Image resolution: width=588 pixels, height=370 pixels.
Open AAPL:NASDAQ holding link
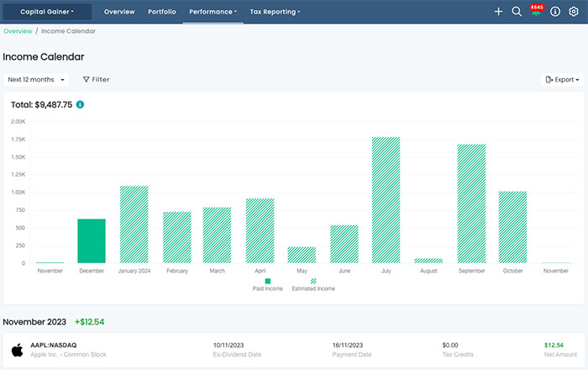coord(54,344)
